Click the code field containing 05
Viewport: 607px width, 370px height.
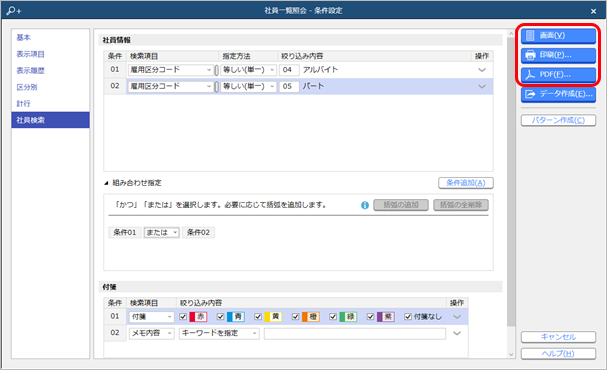pos(289,86)
